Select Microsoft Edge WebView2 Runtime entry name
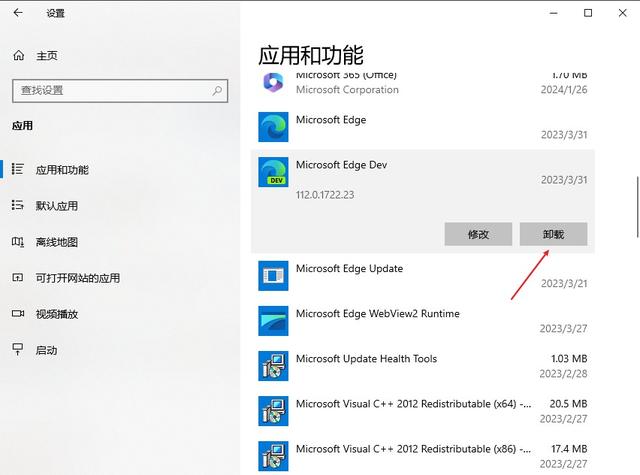The image size is (640, 475). [x=378, y=313]
